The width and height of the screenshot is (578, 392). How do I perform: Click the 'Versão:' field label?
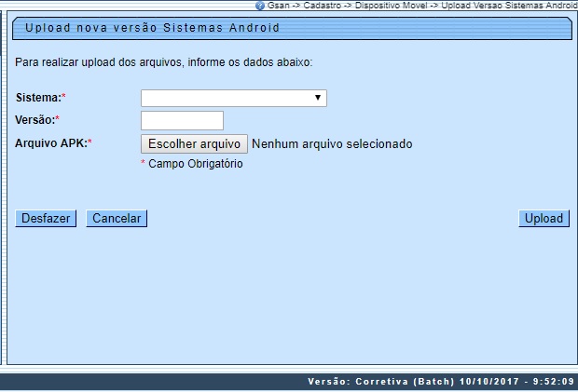click(37, 119)
